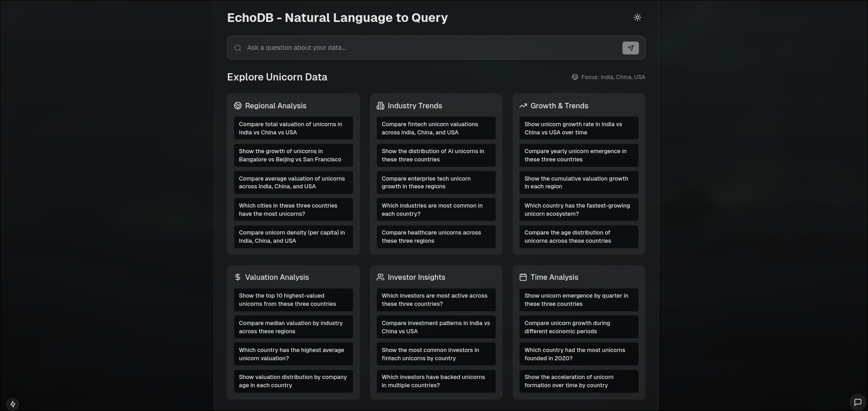Click the people icon beside Investor Insights

pyautogui.click(x=380, y=277)
